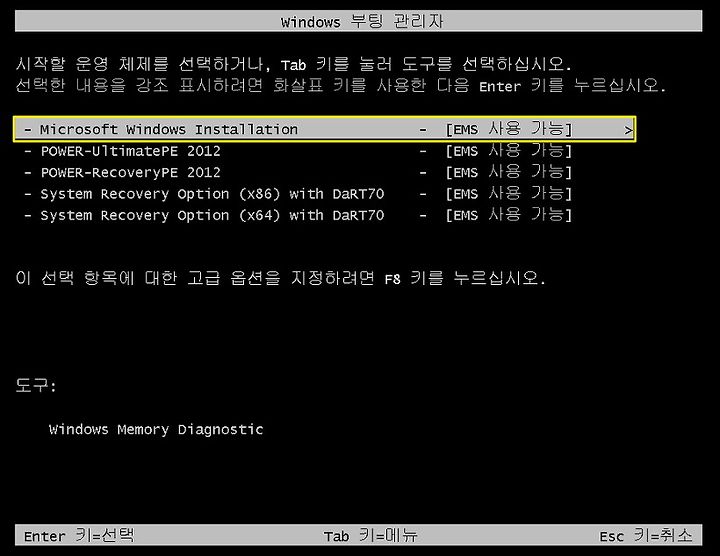The height and width of the screenshot is (556, 720).
Task: Click '[EMS 사용 가능]' next to POWER-UltimatePE 2012
Action: 509,151
